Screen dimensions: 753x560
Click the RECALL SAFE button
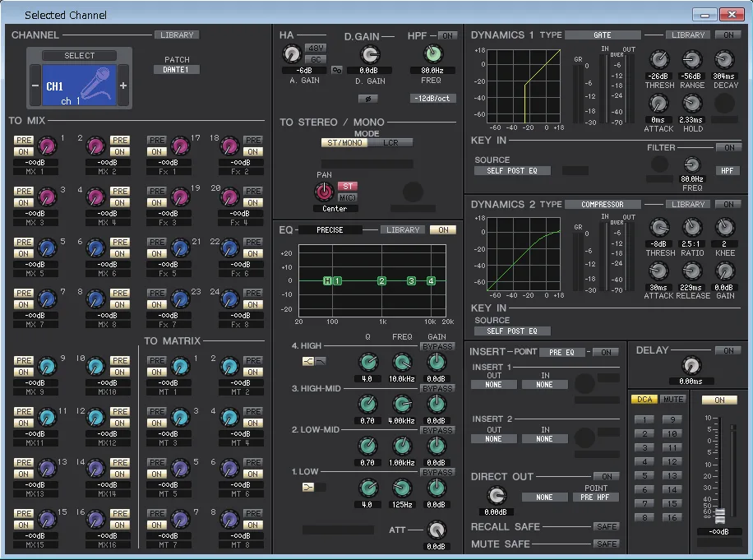[x=607, y=527]
